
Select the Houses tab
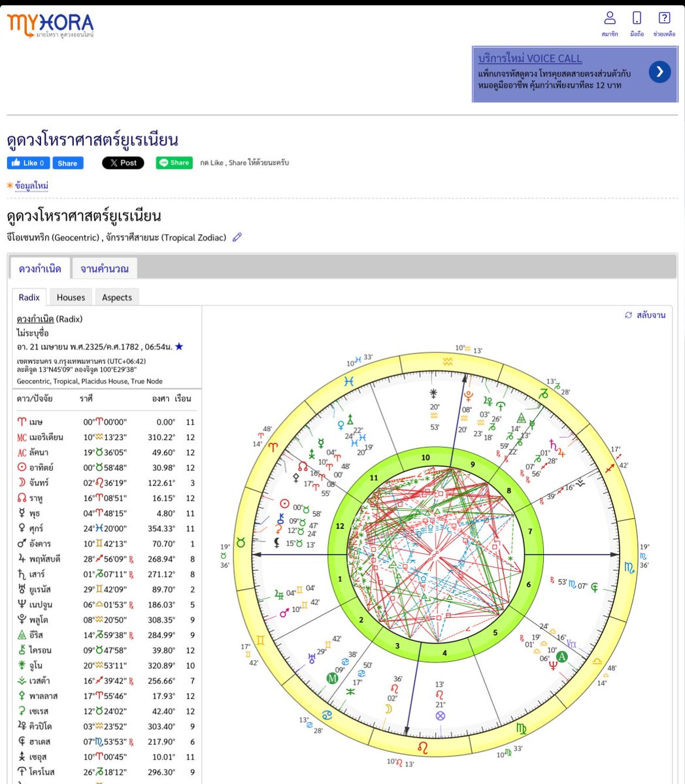coord(71,297)
